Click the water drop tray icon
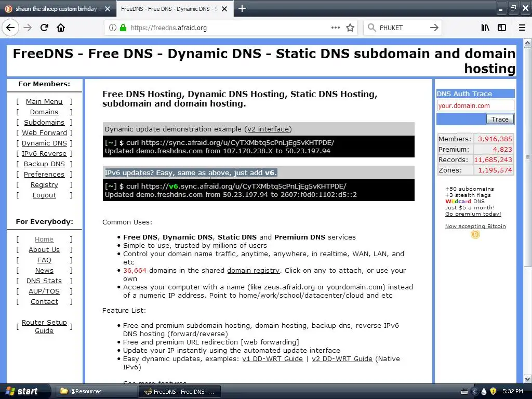This screenshot has height=399, width=532. point(484,391)
